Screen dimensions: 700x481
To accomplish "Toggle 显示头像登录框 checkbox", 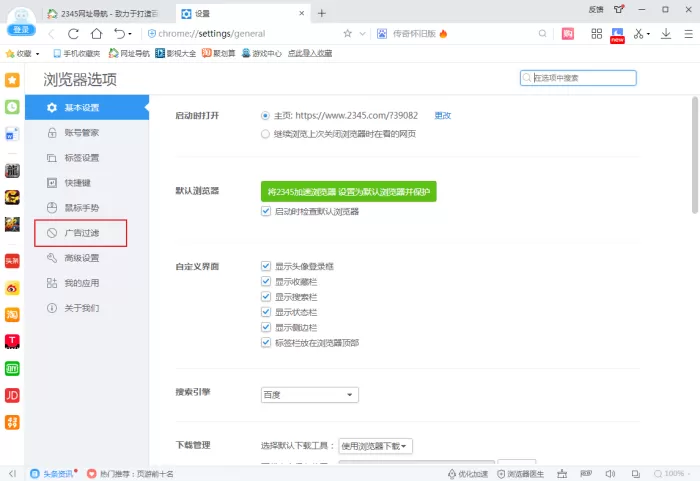I will pos(266,266).
